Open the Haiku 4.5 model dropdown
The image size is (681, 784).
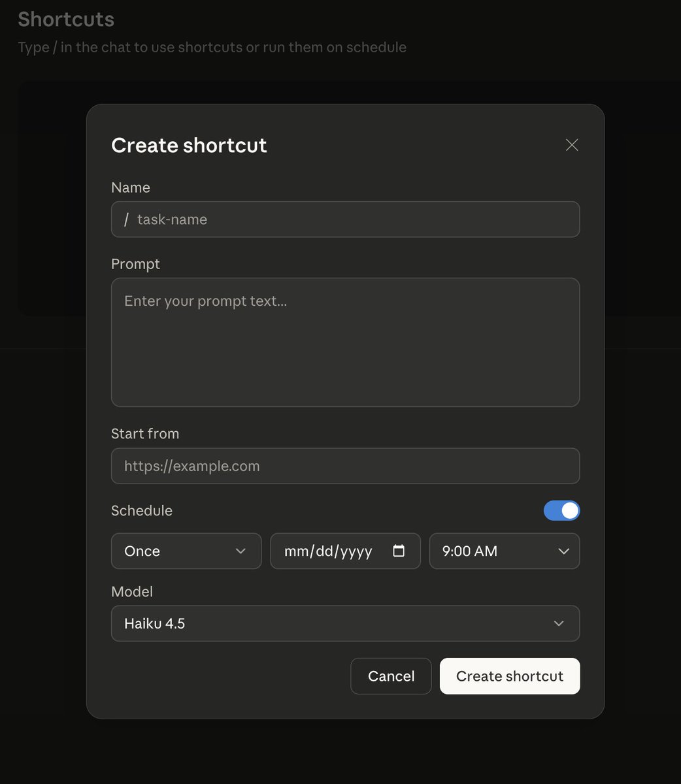(345, 623)
